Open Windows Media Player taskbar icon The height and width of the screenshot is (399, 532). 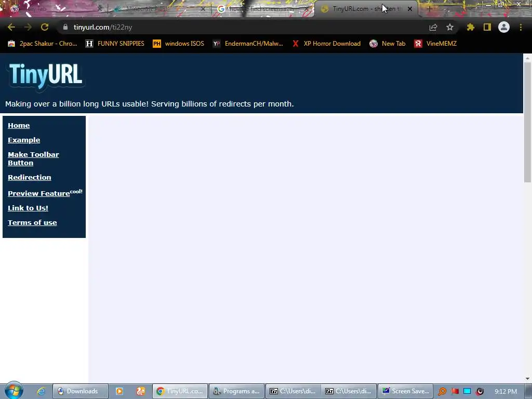pos(119,391)
